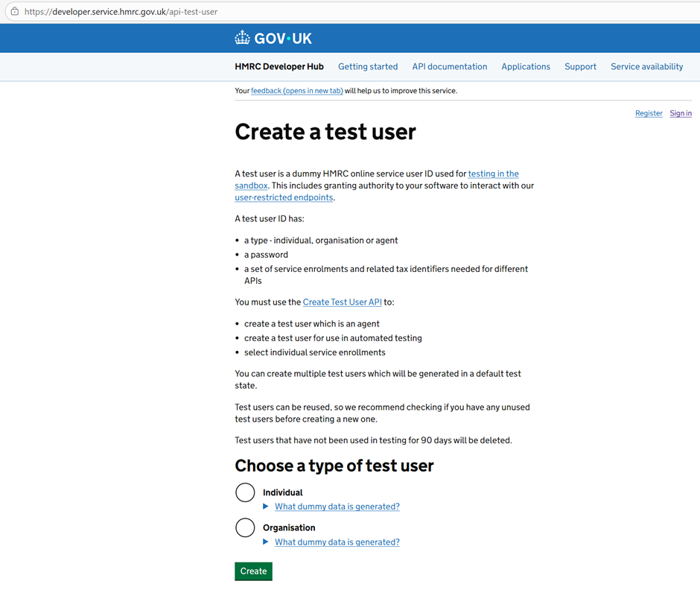700x590 pixels.
Task: Click 'select individual service enrollments' bullet
Action: (315, 352)
